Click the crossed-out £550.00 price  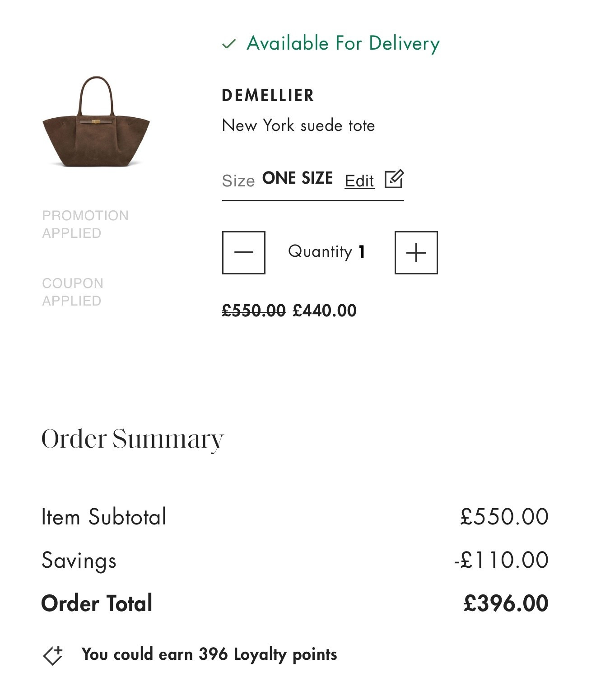253,311
